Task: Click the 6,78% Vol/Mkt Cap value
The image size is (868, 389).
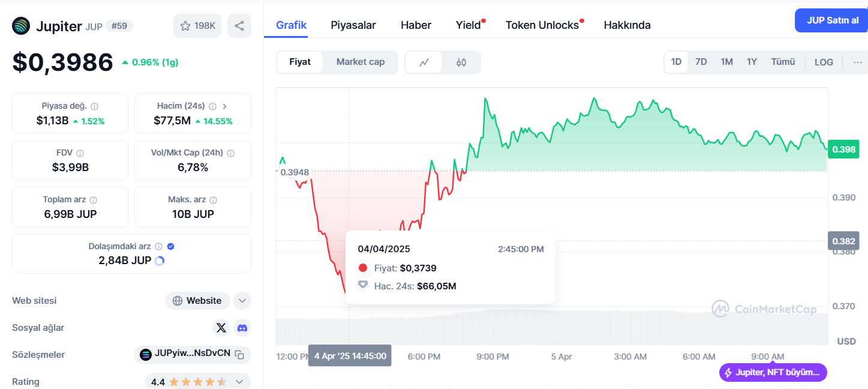Action: click(193, 167)
